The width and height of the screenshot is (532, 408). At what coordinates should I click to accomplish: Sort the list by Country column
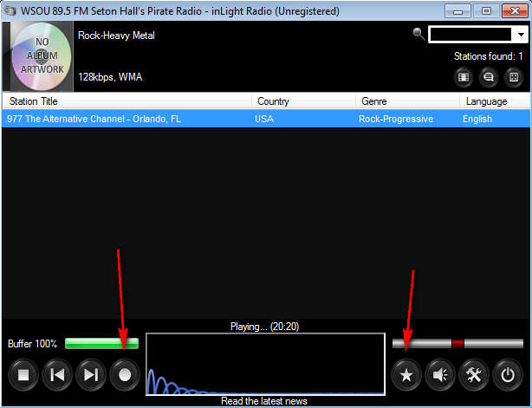click(303, 101)
